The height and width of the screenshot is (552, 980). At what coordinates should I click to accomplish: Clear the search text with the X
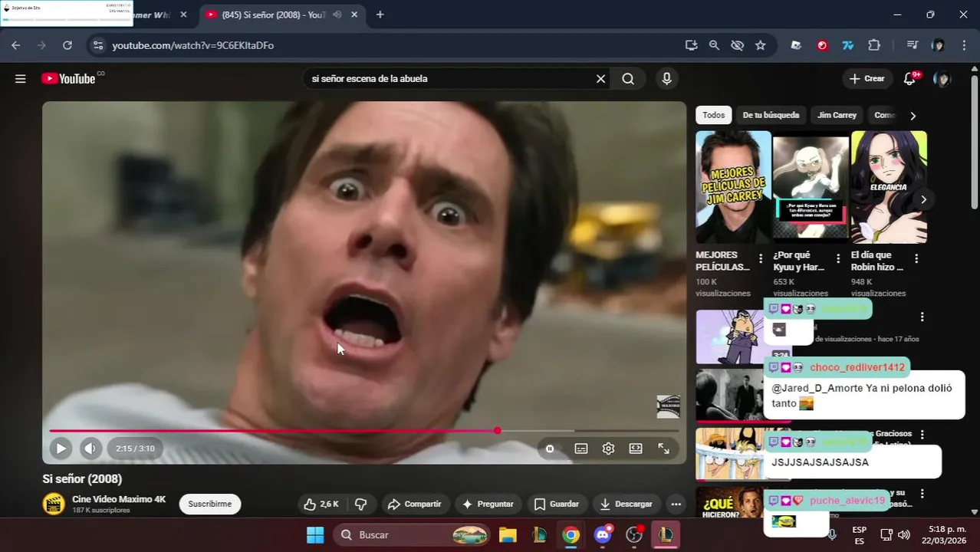point(601,78)
